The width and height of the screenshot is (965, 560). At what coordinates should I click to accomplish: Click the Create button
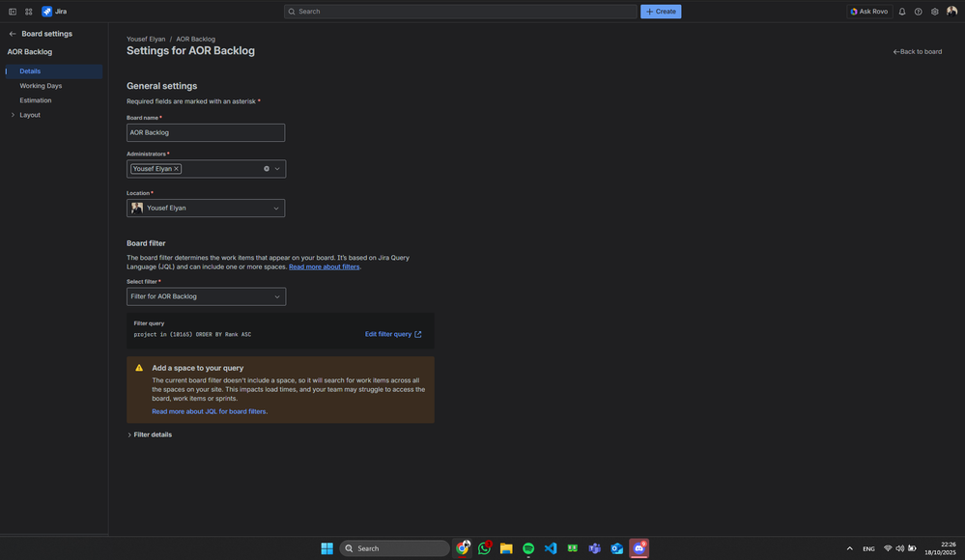(x=660, y=11)
